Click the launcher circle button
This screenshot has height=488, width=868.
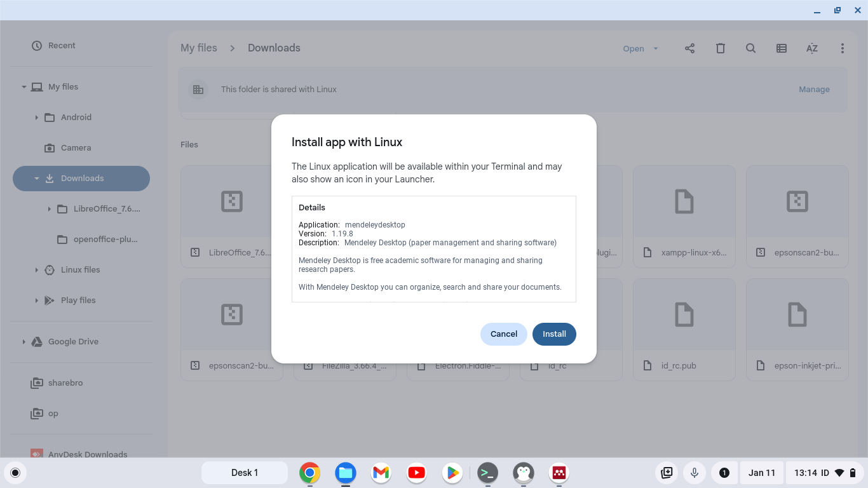pyautogui.click(x=15, y=473)
